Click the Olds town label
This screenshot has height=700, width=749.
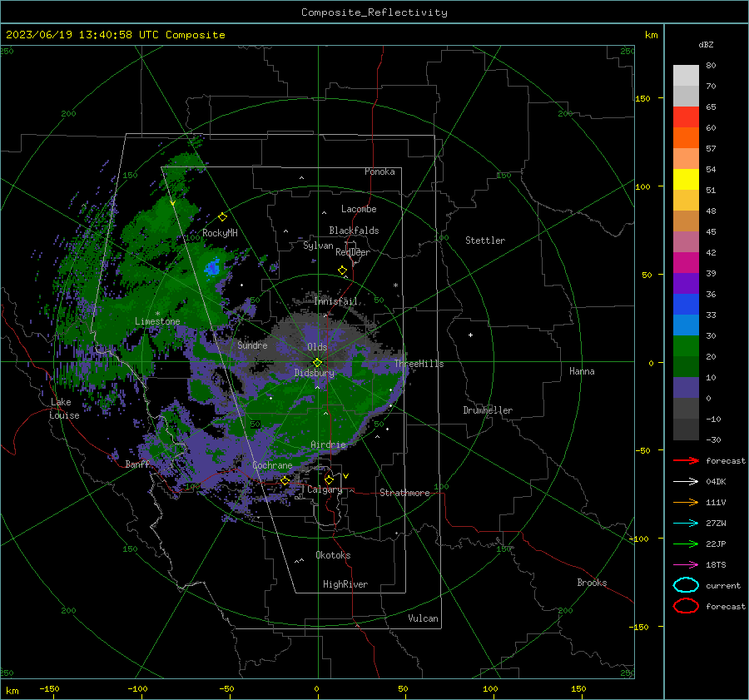pyautogui.click(x=317, y=347)
